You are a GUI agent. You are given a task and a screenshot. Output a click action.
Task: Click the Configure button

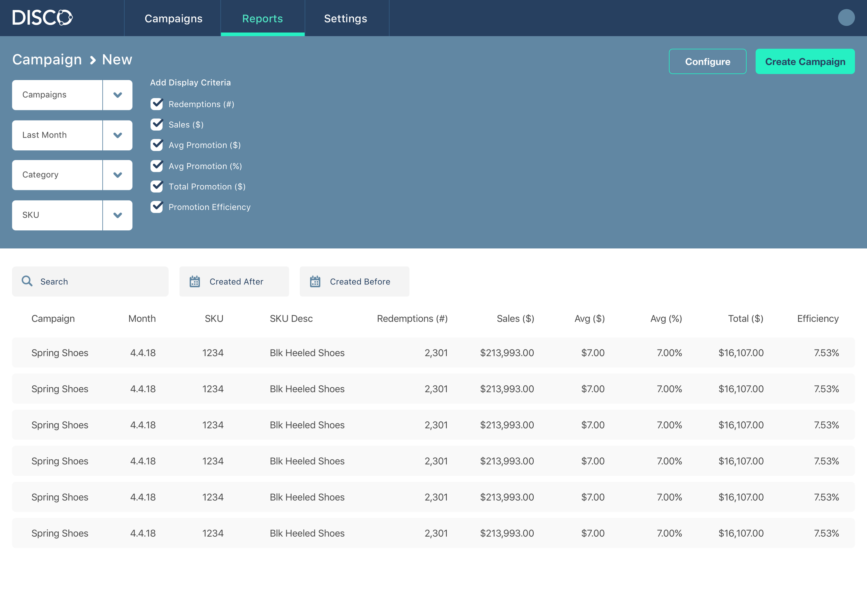[x=707, y=61]
